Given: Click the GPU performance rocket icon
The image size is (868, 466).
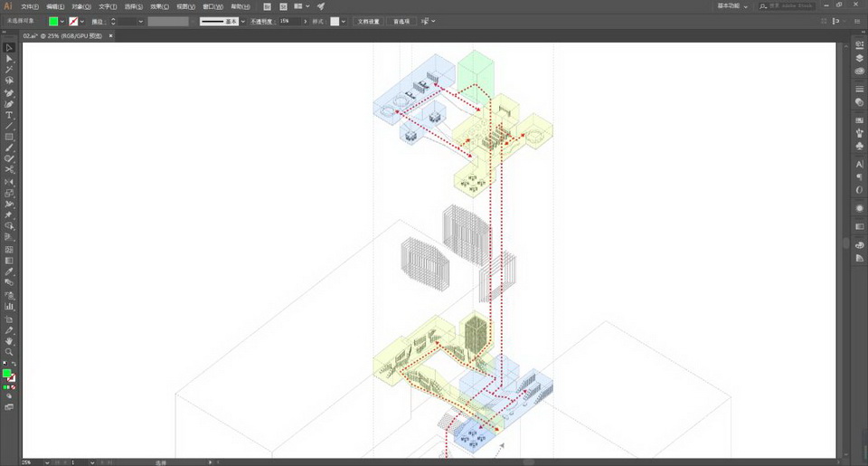Looking at the screenshot, I should pyautogui.click(x=320, y=6).
